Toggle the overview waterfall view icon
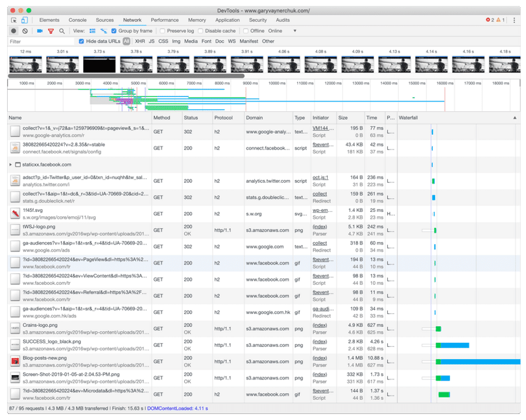 (x=104, y=31)
